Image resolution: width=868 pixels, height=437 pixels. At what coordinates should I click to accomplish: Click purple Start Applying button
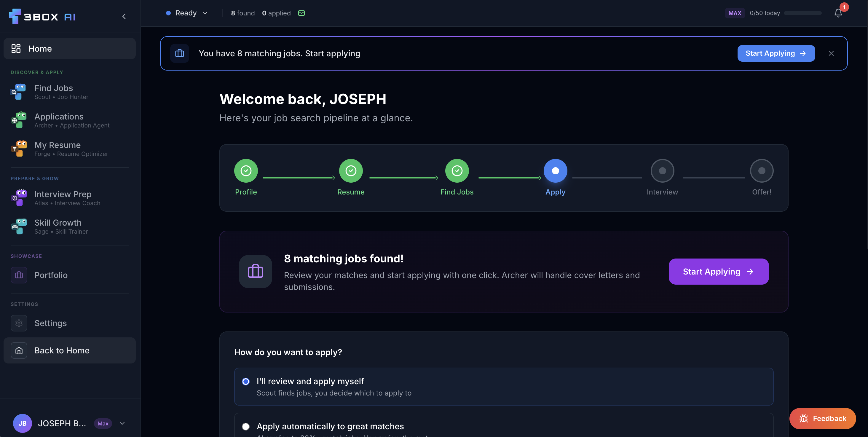tap(718, 272)
